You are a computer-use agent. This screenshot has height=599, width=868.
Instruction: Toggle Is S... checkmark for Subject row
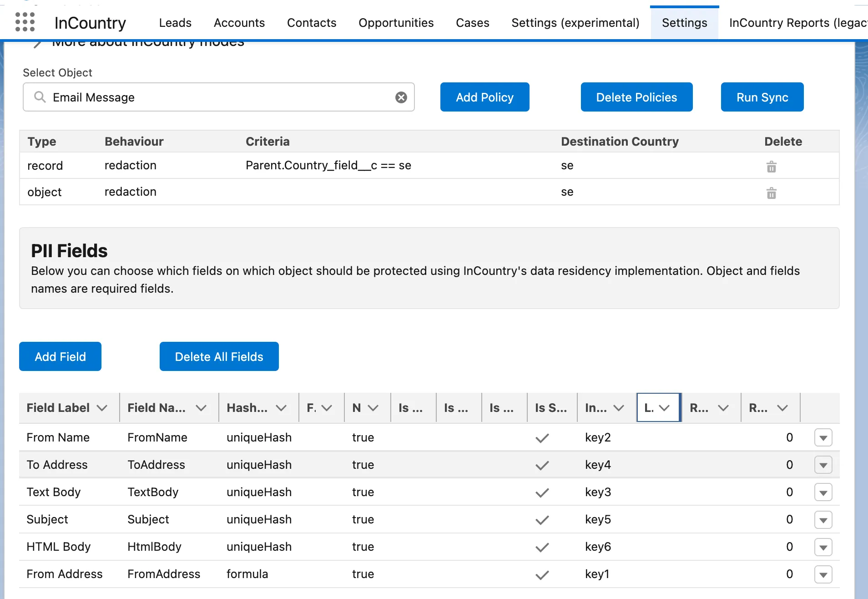pos(542,520)
